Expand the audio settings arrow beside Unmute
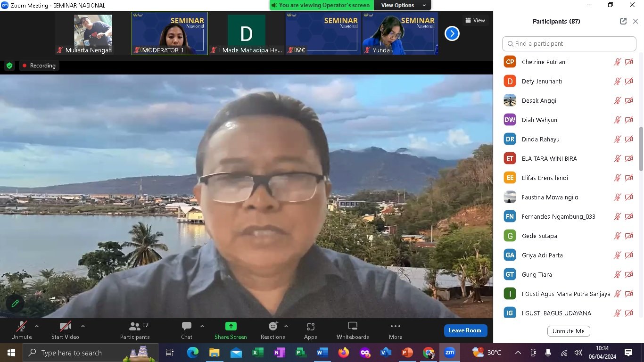The image size is (644, 362). (x=37, y=326)
